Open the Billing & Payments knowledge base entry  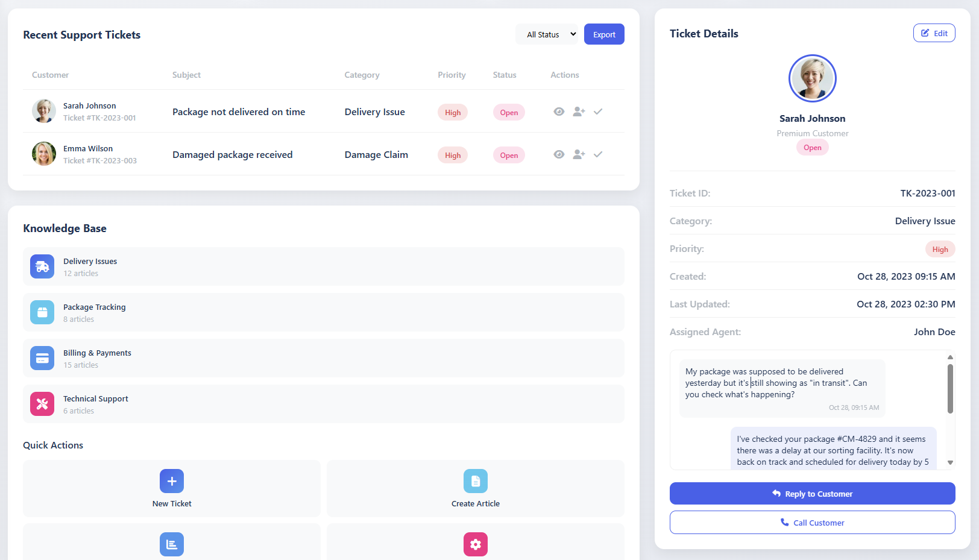324,358
